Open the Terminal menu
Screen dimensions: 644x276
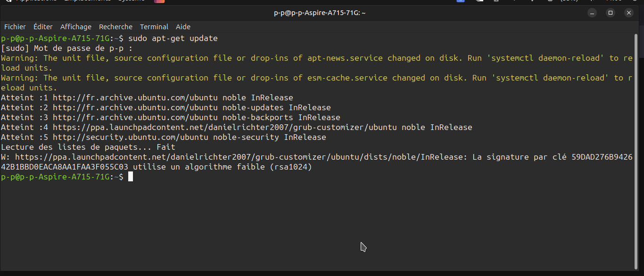point(154,27)
